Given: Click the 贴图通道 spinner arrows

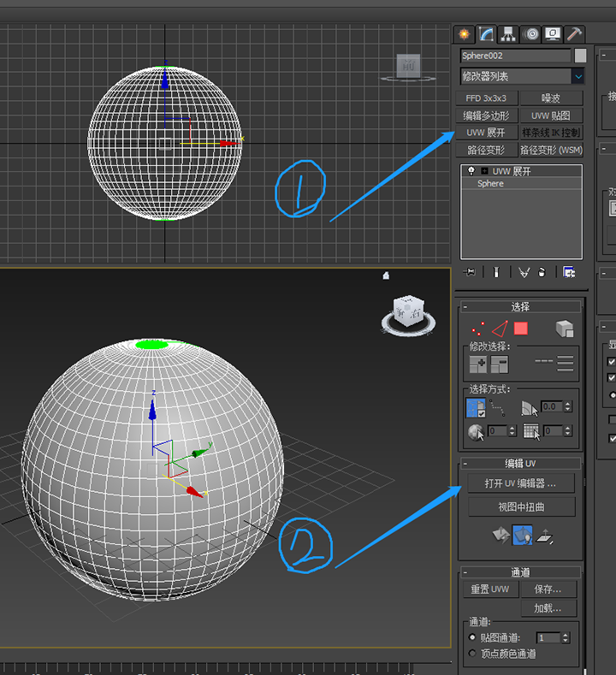Looking at the screenshot, I should (566, 638).
